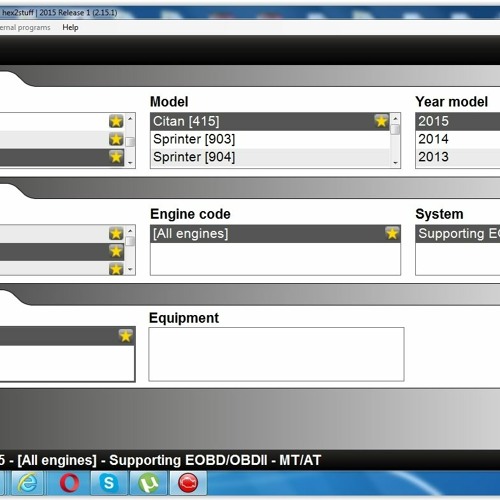The image size is (500, 500).
Task: Toggle star on first row of list left of Engine code
Action: click(x=116, y=234)
